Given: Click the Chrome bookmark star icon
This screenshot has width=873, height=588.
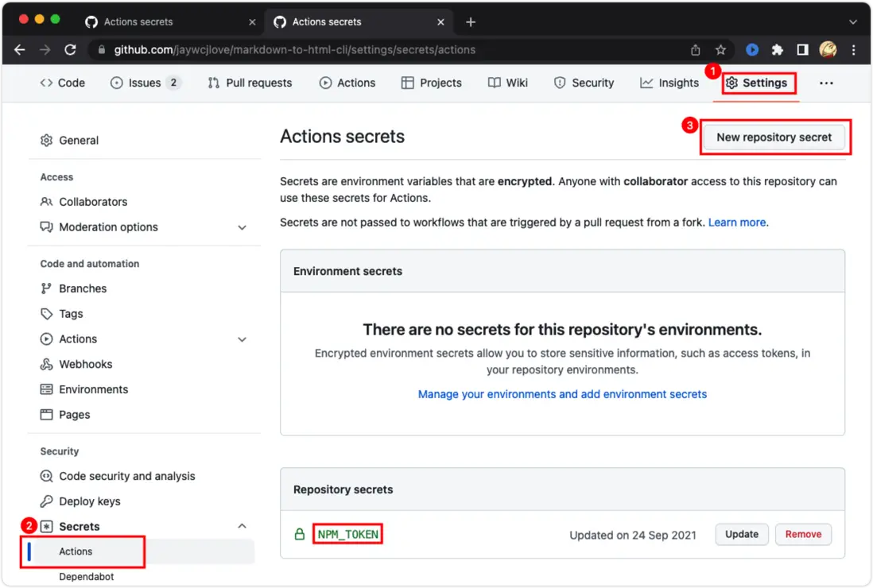Looking at the screenshot, I should point(720,49).
